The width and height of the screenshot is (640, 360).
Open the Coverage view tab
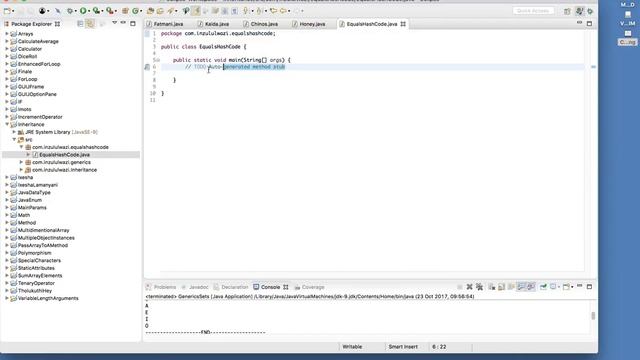309,287
